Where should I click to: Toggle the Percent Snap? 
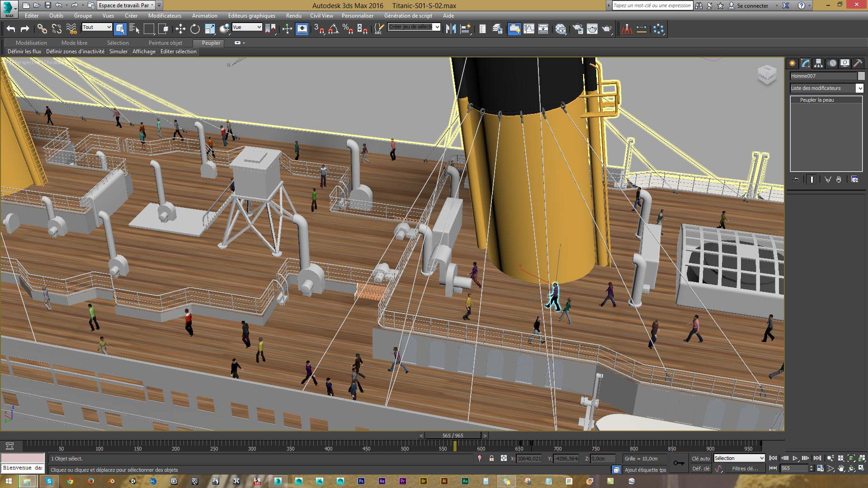pos(348,29)
